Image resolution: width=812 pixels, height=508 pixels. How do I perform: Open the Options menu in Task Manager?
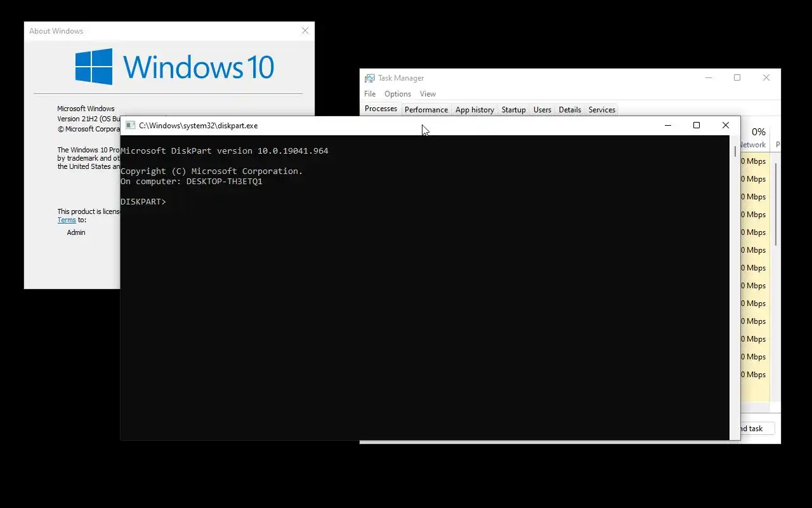coord(398,94)
